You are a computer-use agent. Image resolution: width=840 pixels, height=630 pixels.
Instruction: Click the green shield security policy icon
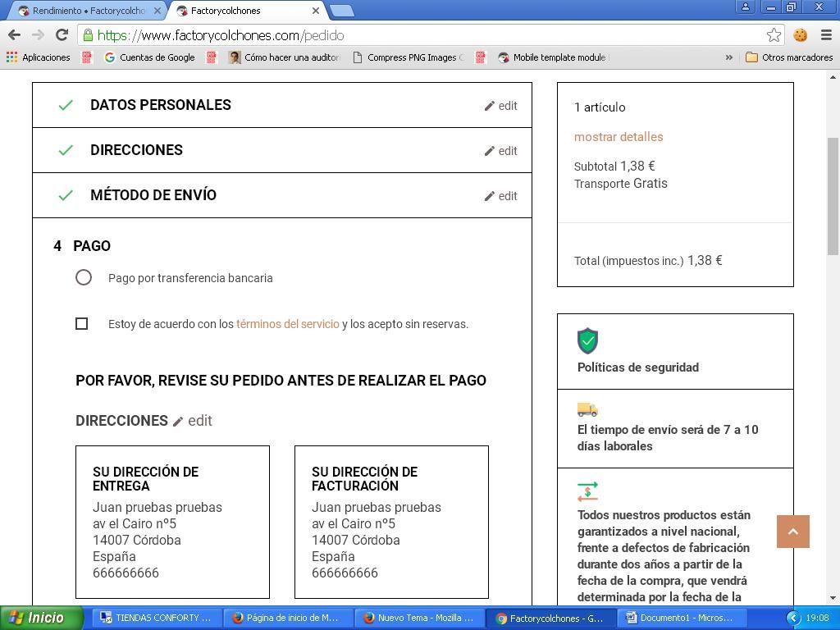click(587, 340)
